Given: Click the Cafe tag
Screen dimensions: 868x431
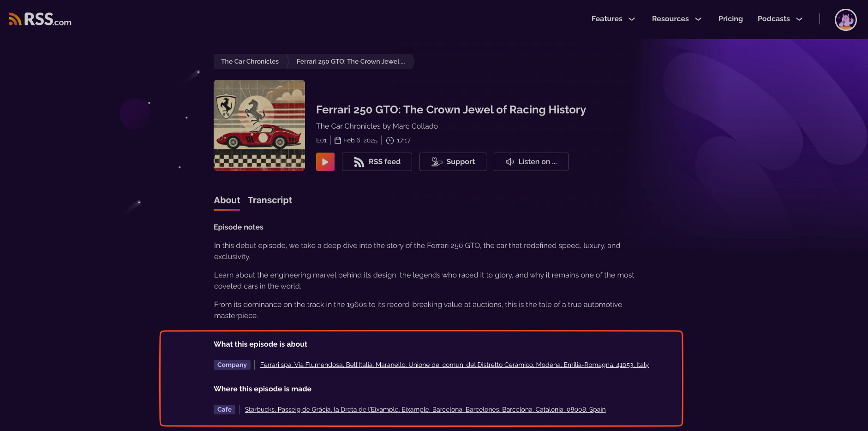Looking at the screenshot, I should (x=224, y=410).
